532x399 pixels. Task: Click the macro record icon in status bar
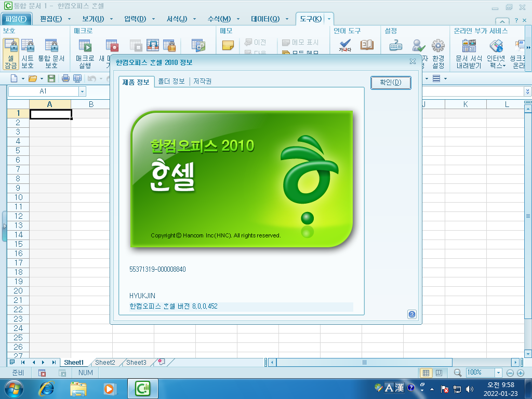point(42,373)
